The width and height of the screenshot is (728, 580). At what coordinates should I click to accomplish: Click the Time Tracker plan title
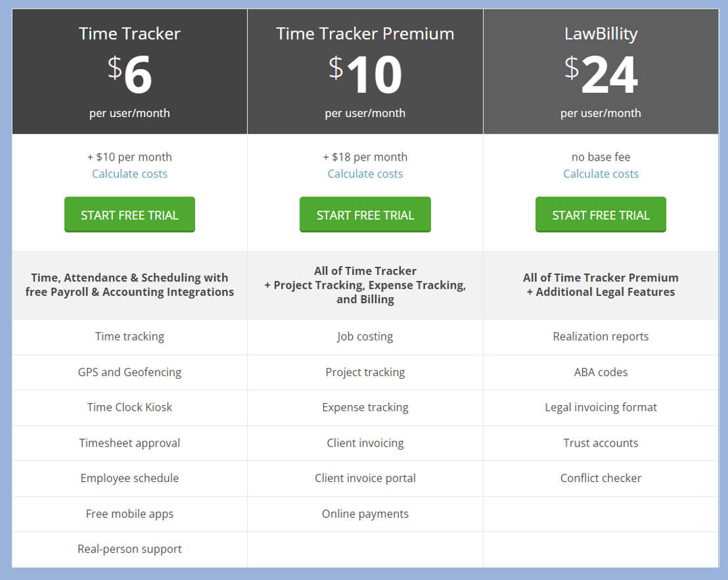[129, 34]
